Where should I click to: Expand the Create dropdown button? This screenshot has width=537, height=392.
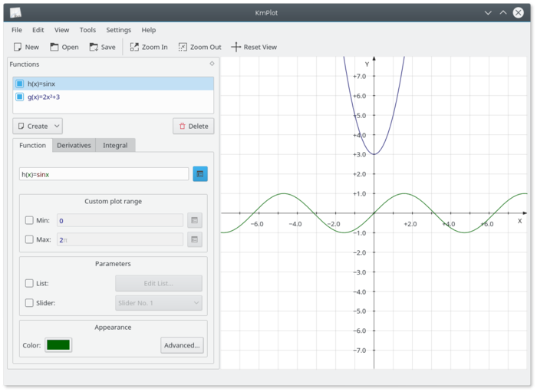pyautogui.click(x=57, y=126)
